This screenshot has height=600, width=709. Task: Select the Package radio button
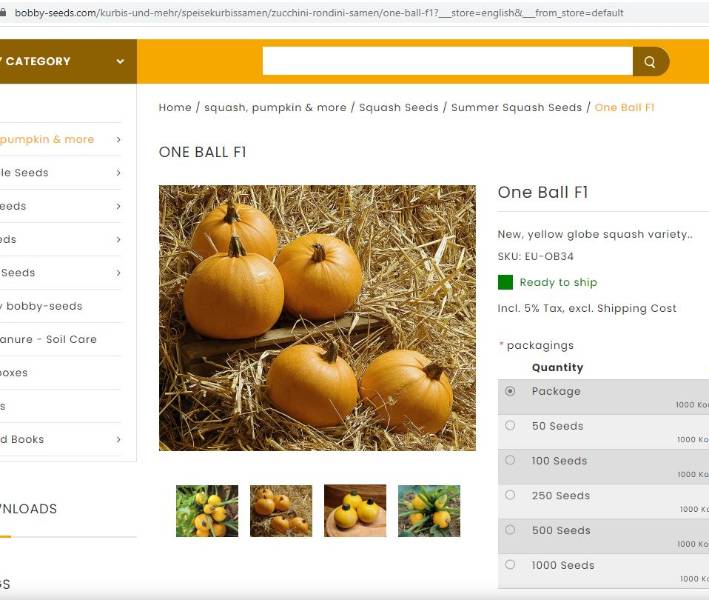click(510, 391)
